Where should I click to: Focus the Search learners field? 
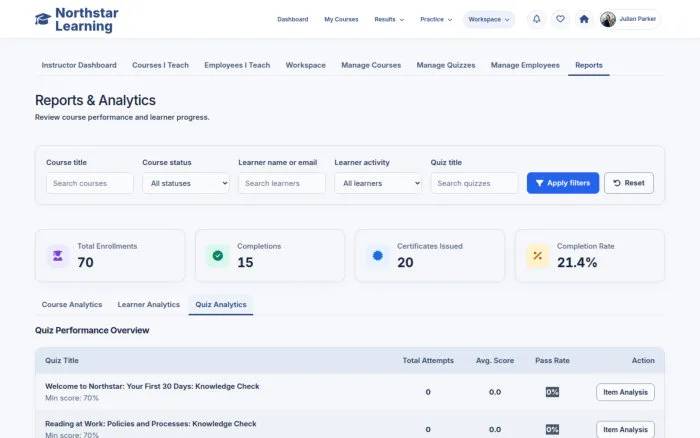click(282, 183)
